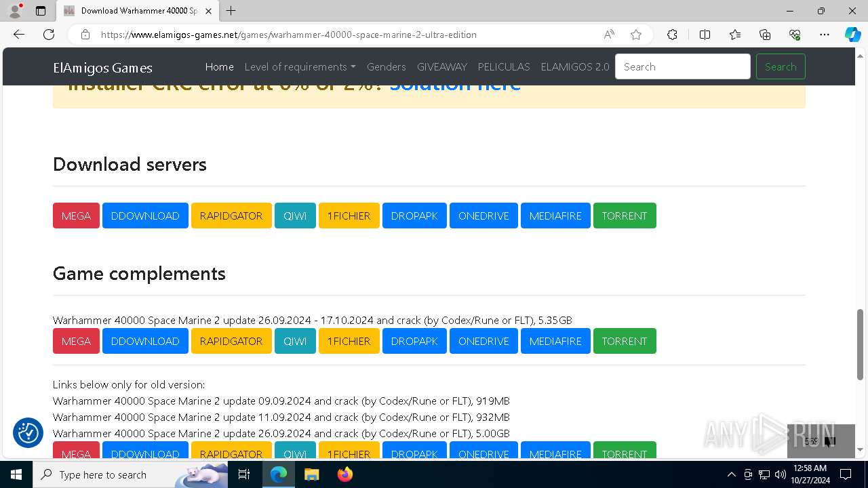Open ELAMIGOS 2.0 navbar item
The height and width of the screenshot is (488, 868).
pyautogui.click(x=575, y=66)
